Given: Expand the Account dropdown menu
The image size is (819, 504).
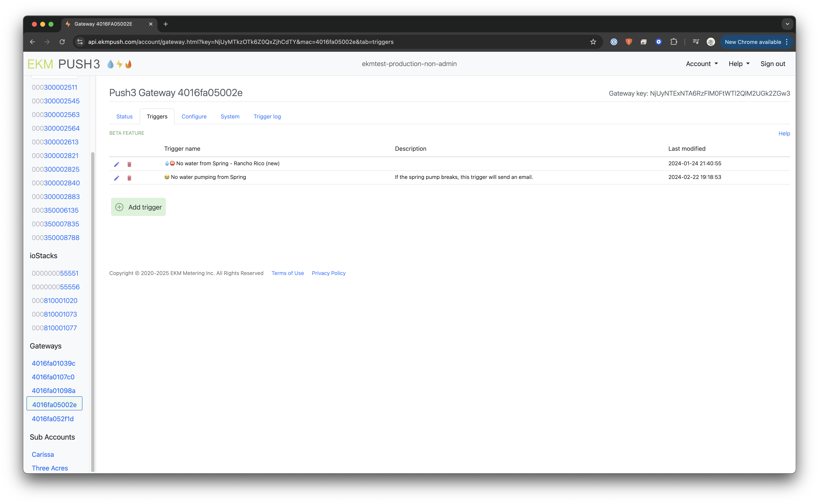Looking at the screenshot, I should 702,64.
